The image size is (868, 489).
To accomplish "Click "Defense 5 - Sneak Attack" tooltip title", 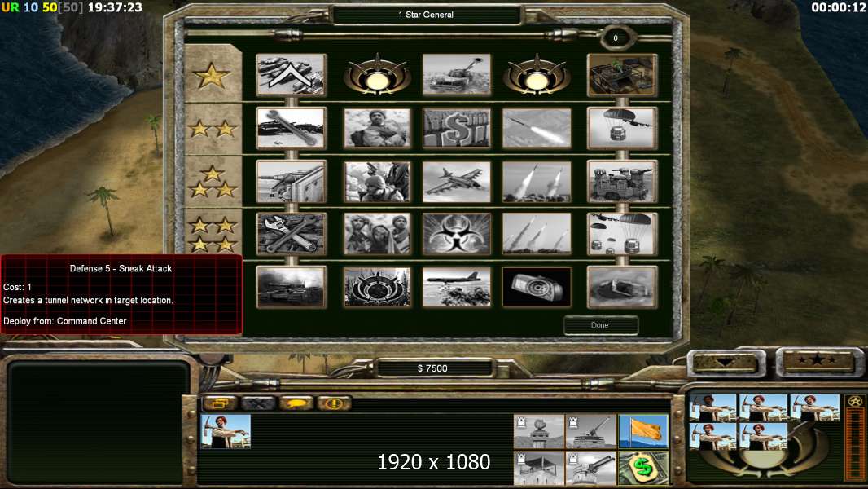I will (121, 269).
